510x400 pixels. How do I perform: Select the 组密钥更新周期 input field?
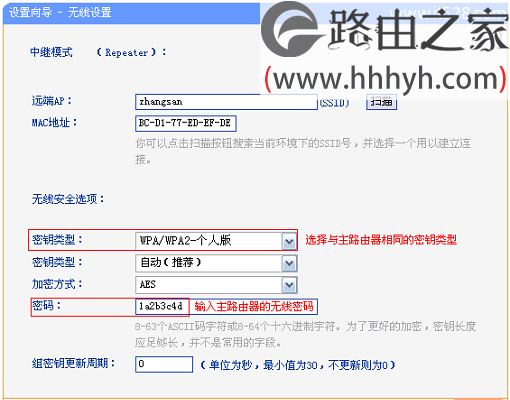[x=164, y=364]
